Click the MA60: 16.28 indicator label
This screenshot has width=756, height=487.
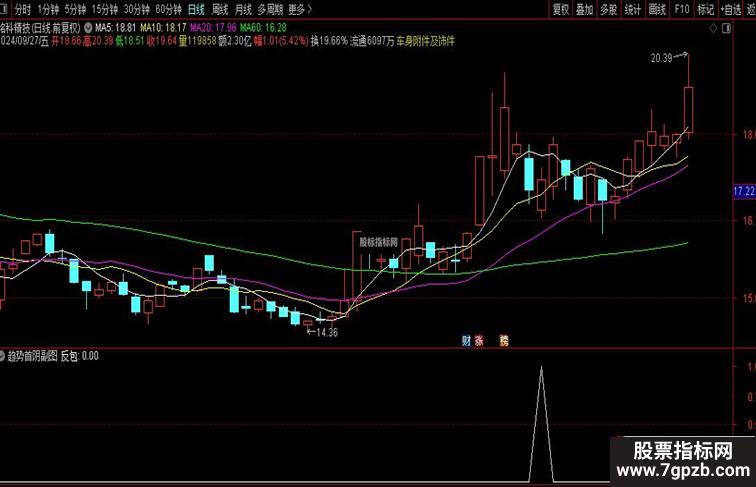click(263, 28)
